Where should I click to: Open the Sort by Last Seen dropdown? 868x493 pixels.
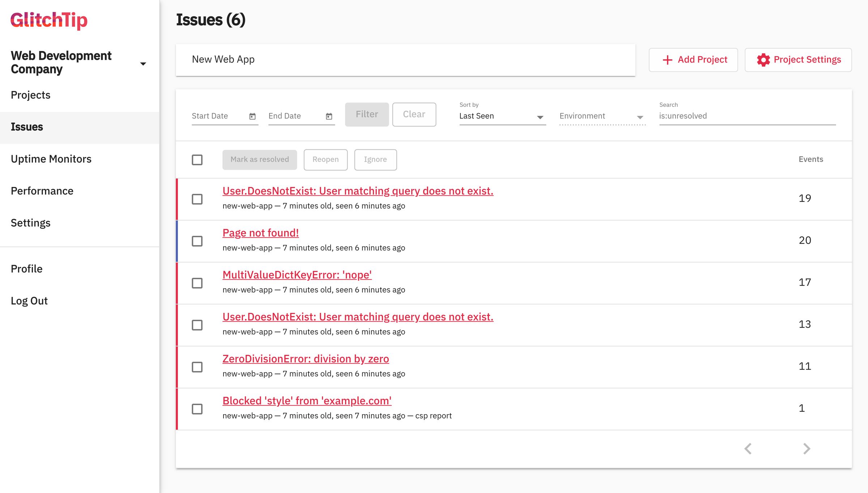tap(502, 116)
